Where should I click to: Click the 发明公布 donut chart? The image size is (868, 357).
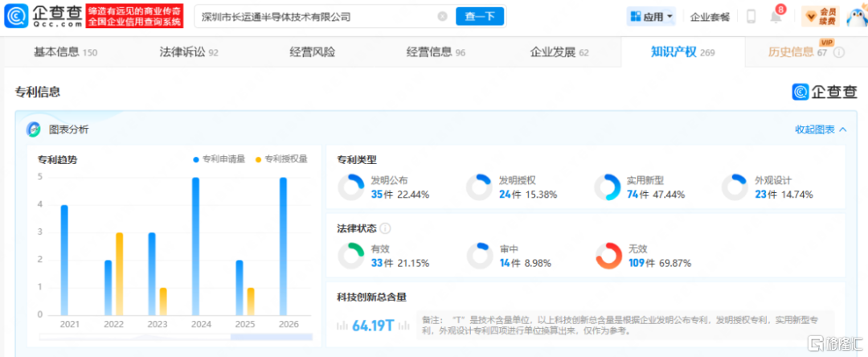(350, 187)
